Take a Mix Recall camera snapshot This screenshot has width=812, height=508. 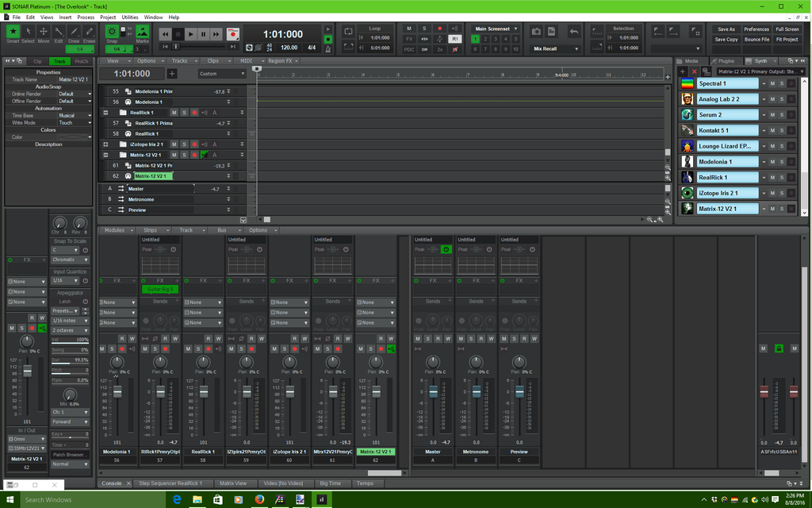click(536, 32)
